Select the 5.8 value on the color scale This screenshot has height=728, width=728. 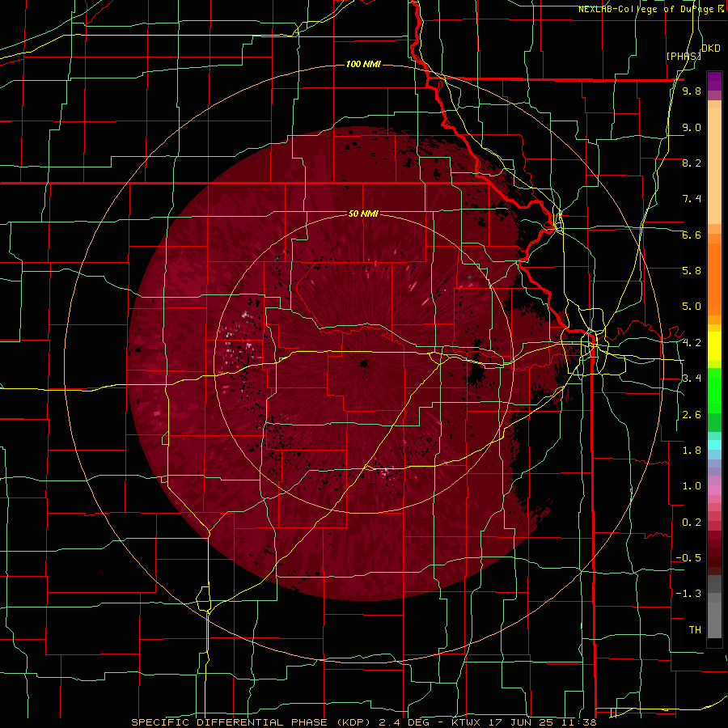click(692, 271)
